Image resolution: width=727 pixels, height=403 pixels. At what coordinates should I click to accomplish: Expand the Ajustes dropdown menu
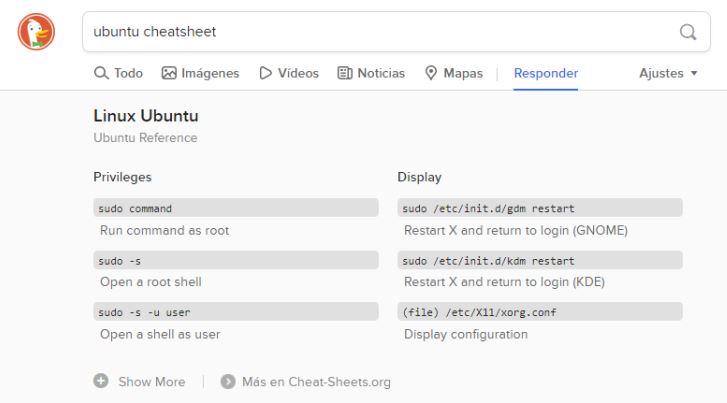coord(668,73)
